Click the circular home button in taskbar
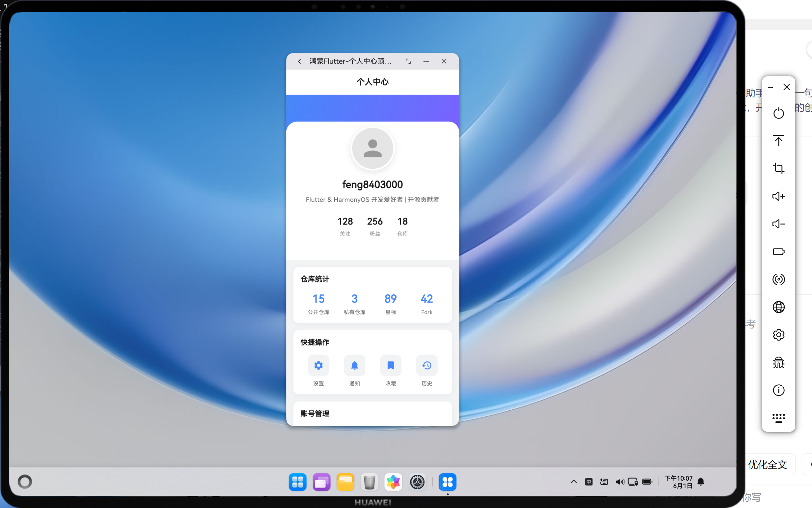The image size is (812, 508). click(x=25, y=482)
